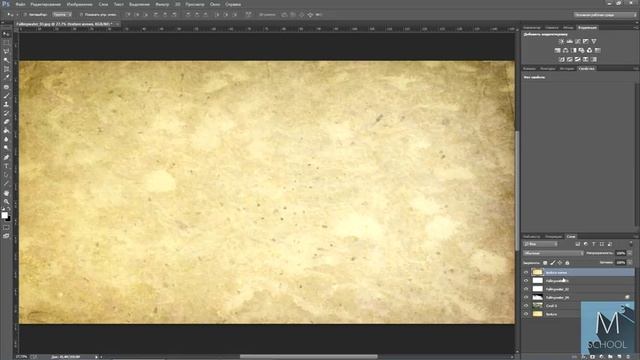Click the foreground color swatch

click(4, 215)
